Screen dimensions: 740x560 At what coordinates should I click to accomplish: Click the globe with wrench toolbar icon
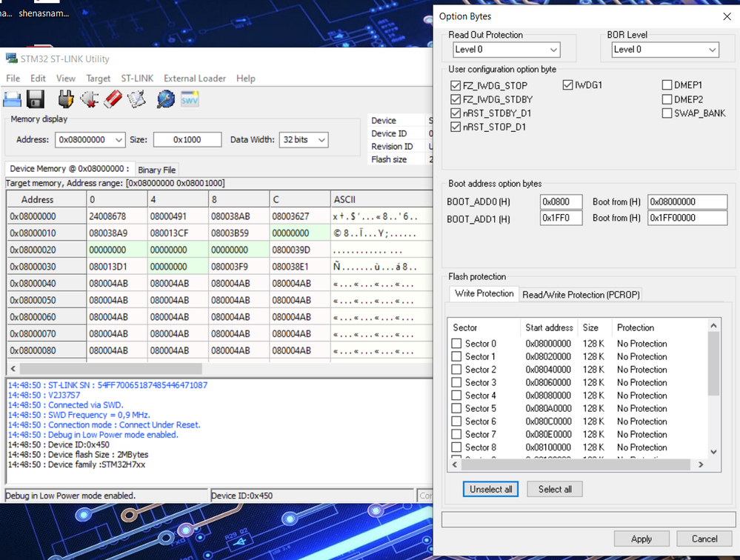point(166,99)
